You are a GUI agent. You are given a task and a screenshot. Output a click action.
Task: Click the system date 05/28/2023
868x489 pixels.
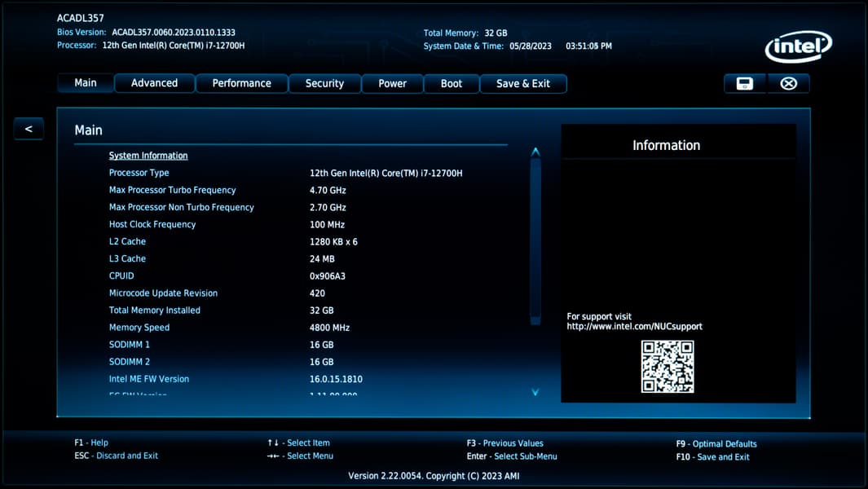click(531, 46)
